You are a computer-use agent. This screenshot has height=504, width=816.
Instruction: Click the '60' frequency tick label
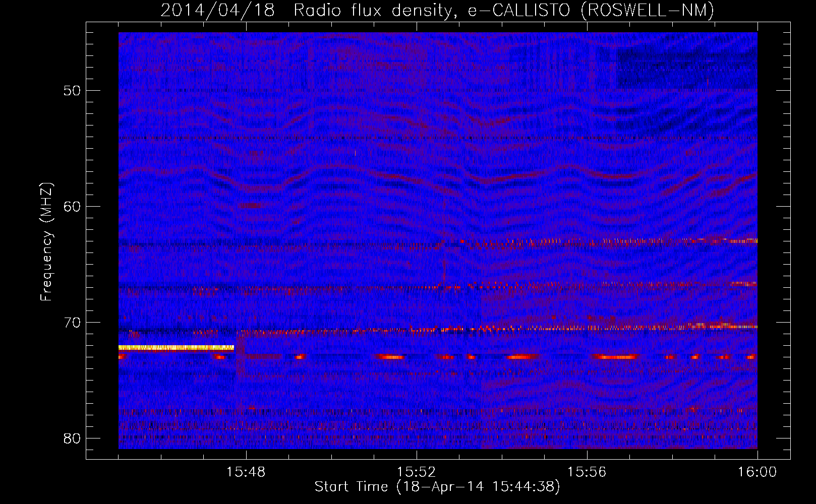[72, 207]
